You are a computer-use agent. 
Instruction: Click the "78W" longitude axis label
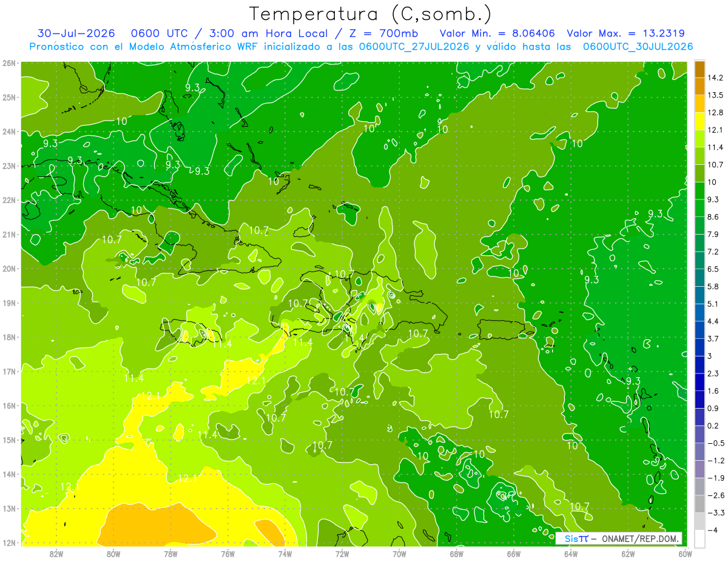coord(170,553)
